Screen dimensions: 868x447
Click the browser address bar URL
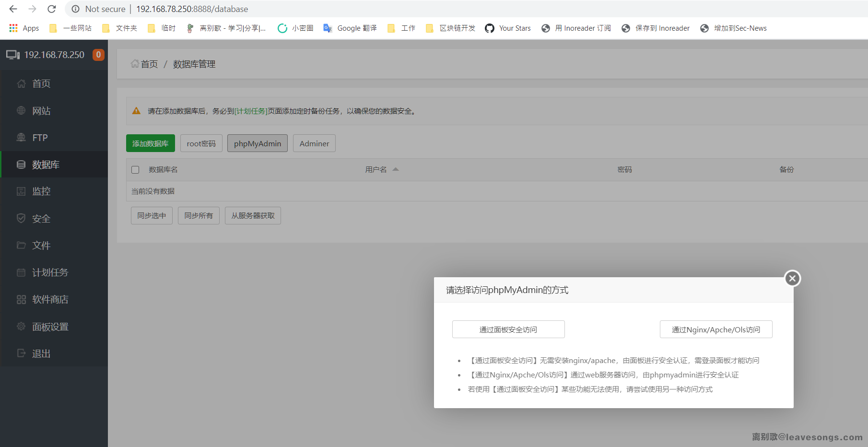coord(192,9)
